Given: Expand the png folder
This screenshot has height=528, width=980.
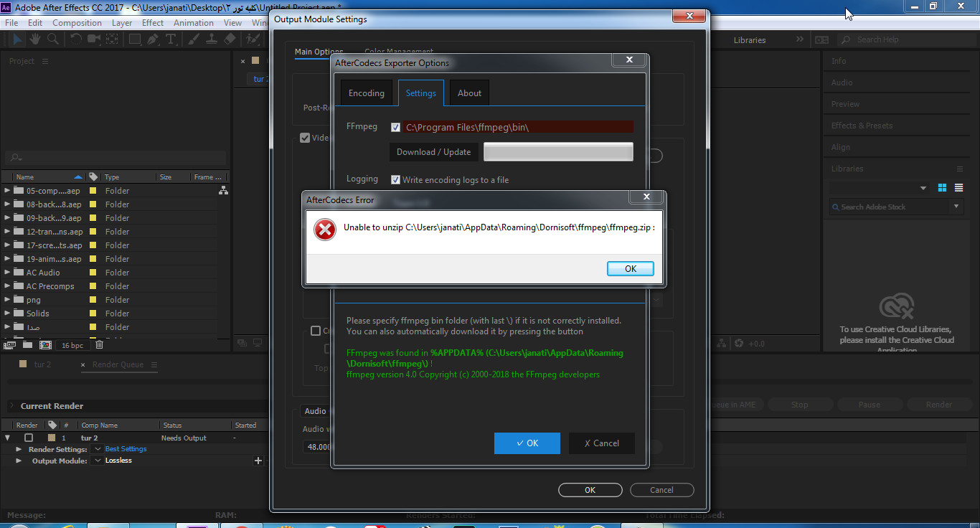Looking at the screenshot, I should (x=7, y=300).
